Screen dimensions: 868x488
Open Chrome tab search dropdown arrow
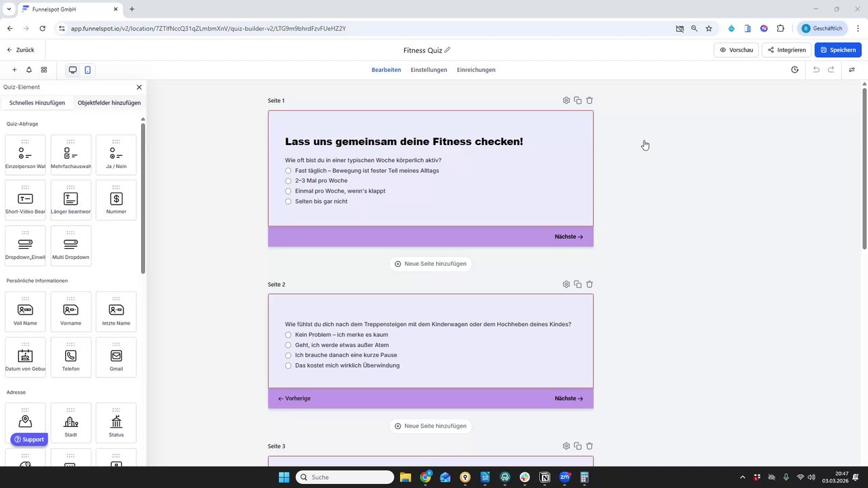pyautogui.click(x=9, y=9)
